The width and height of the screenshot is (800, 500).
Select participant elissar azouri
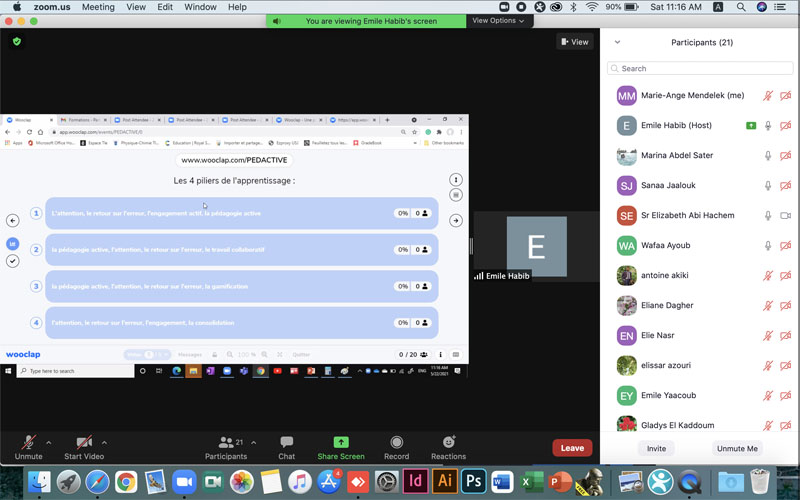click(x=699, y=365)
